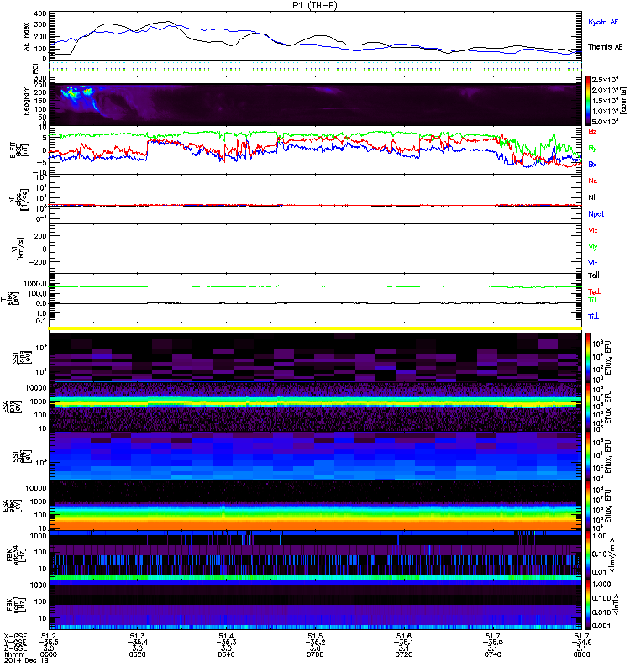Click the green Viy velocity legend label
Viewport: 630px width, 672px height.
pos(593,247)
